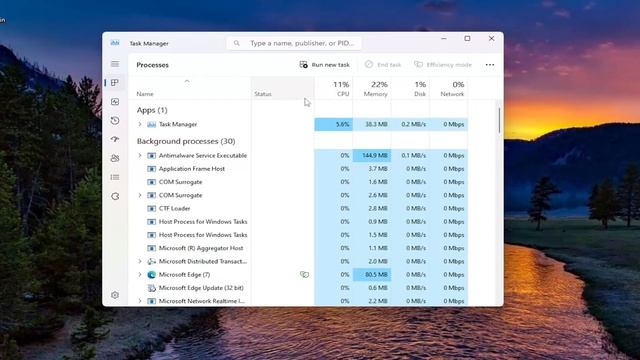Click the Microsoft Edge Update process icon

tap(151, 288)
